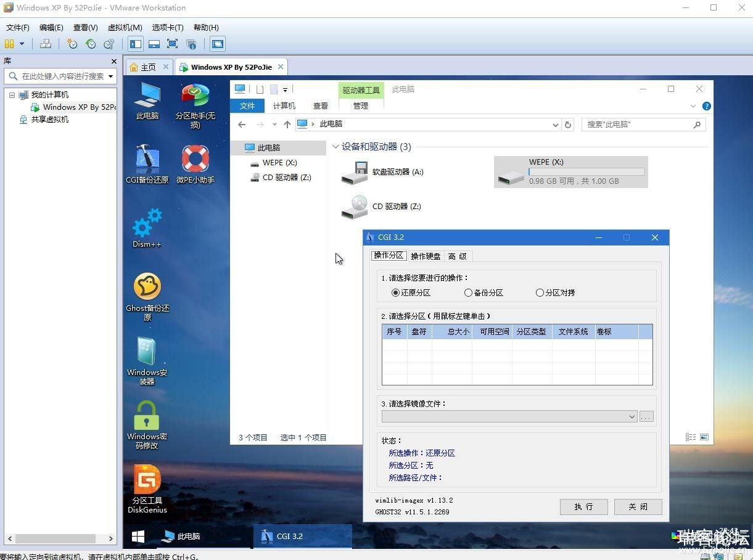This screenshot has height=560, width=753.
Task: Open Explorer help question mark icon
Action: [707, 106]
